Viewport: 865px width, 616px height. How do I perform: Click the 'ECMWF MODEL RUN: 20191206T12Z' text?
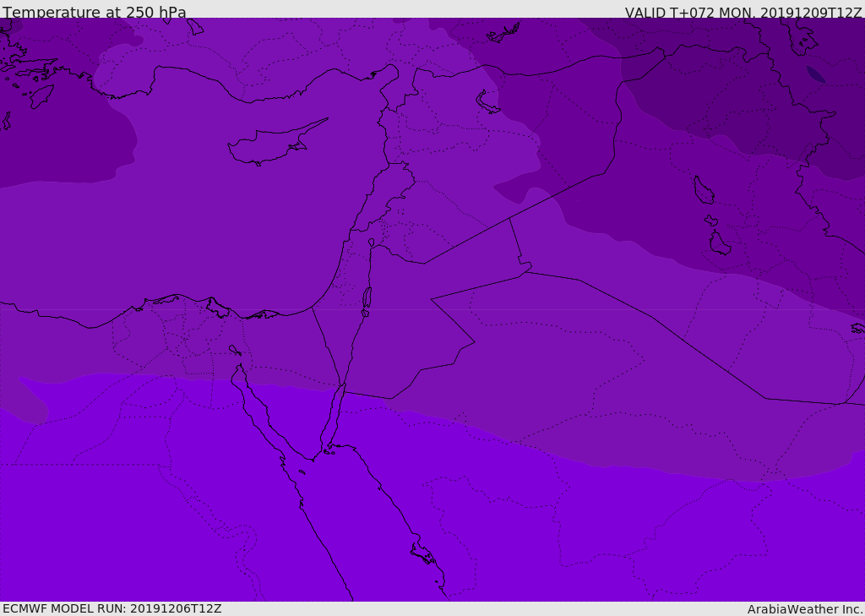pos(112,608)
